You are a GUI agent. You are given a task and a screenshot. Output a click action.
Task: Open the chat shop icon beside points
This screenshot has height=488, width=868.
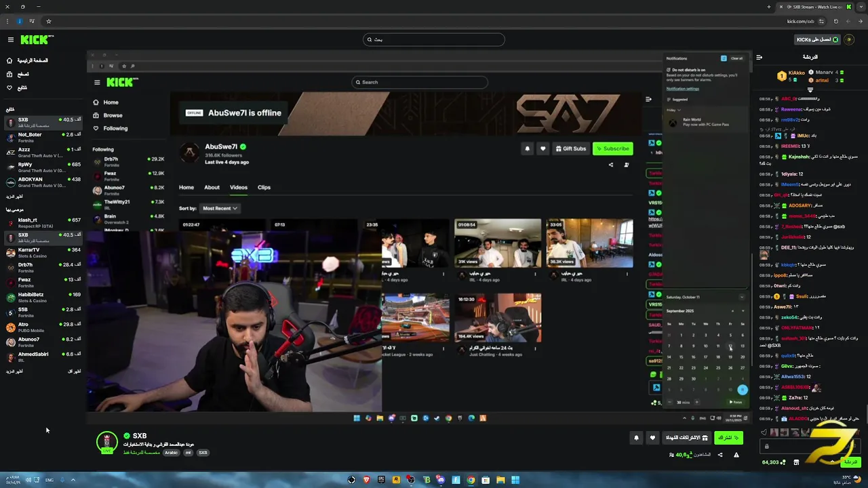796,462
